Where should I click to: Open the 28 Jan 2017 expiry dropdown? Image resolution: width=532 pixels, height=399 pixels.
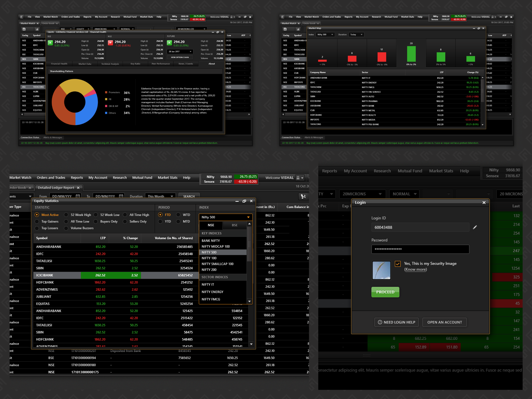coord(180,52)
